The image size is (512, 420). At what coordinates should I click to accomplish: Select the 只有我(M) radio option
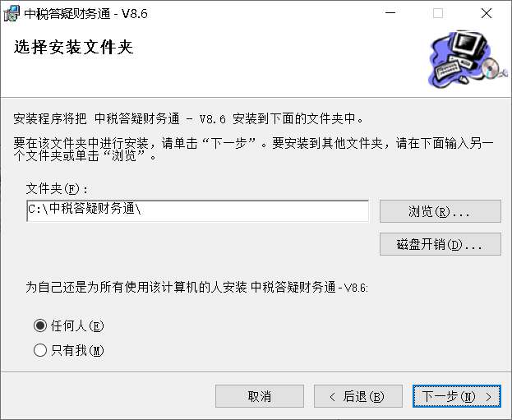click(40, 350)
